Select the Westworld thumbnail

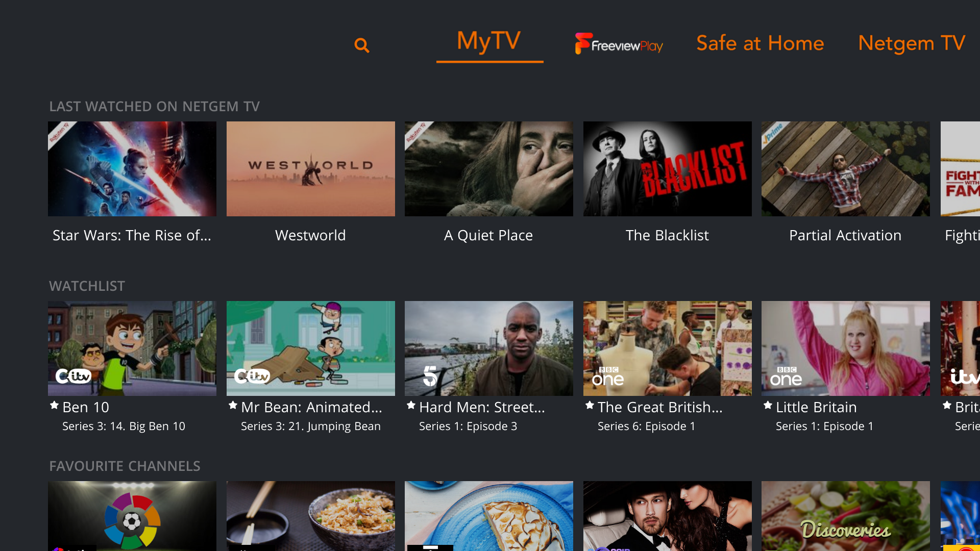[x=310, y=169]
